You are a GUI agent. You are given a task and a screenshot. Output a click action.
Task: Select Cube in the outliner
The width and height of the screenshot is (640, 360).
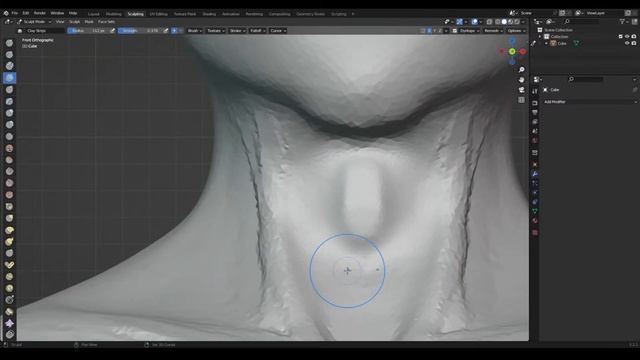coord(562,43)
